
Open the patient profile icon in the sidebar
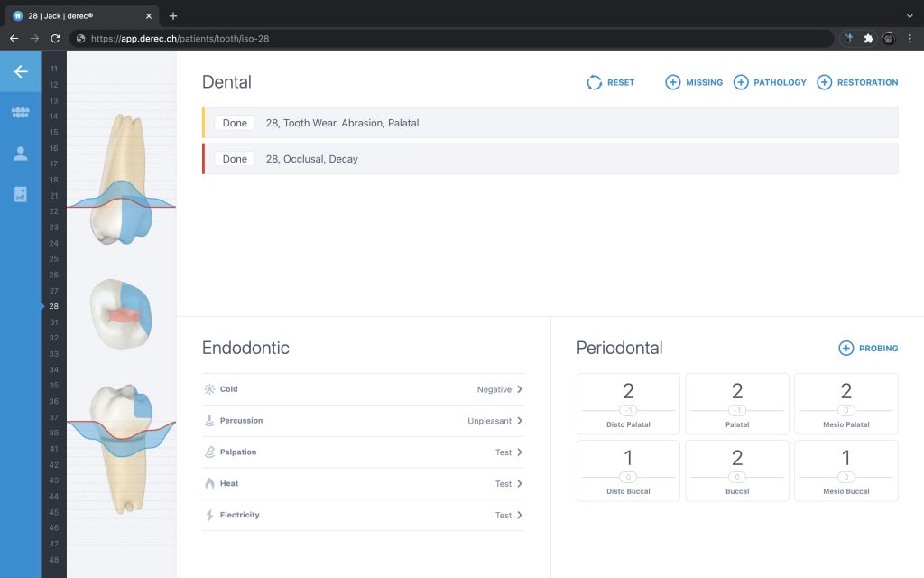coord(21,154)
